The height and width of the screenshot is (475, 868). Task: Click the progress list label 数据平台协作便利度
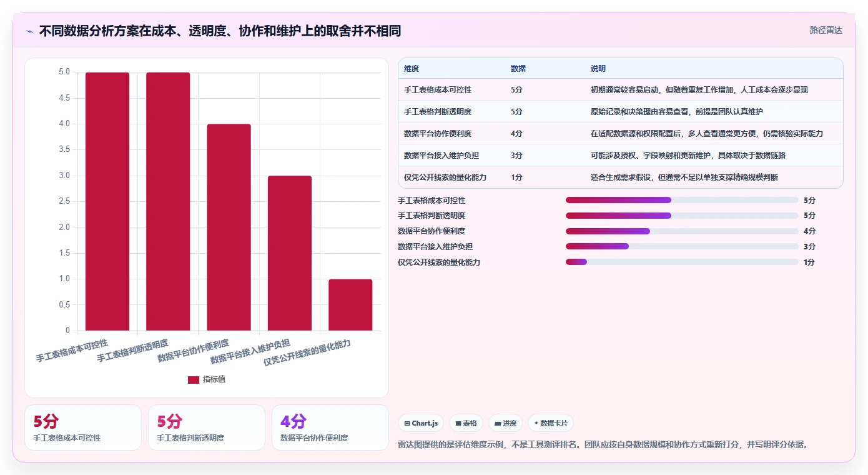coord(432,231)
